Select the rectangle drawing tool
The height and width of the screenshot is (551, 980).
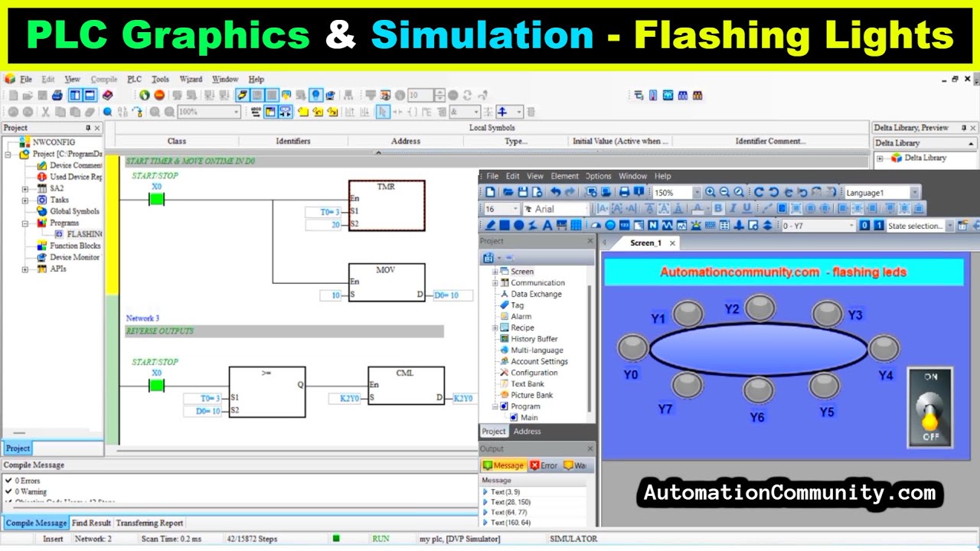coord(505,225)
